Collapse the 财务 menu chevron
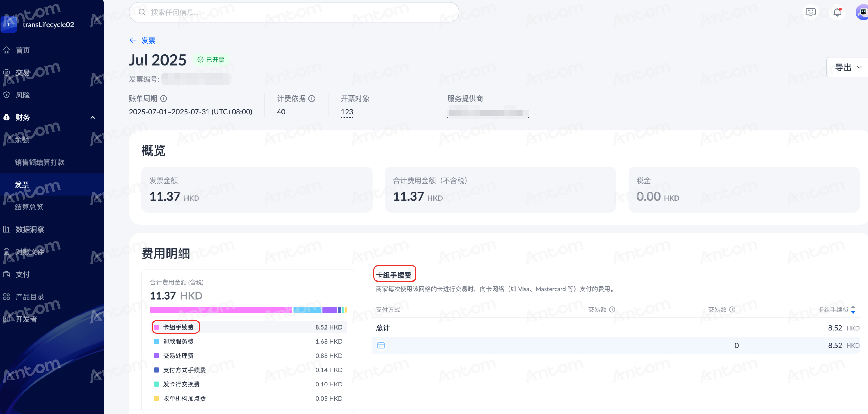Viewport: 868px width, 414px height. click(x=93, y=118)
